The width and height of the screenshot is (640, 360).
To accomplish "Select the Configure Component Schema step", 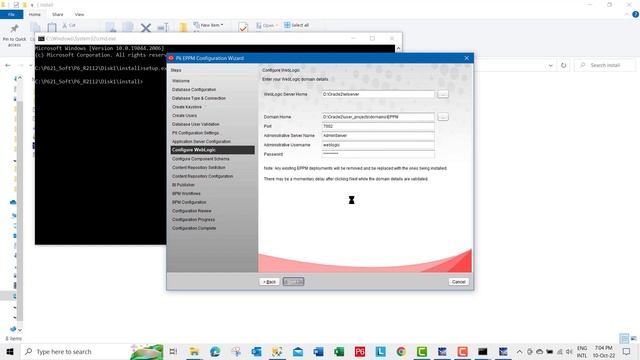I will tap(200, 159).
